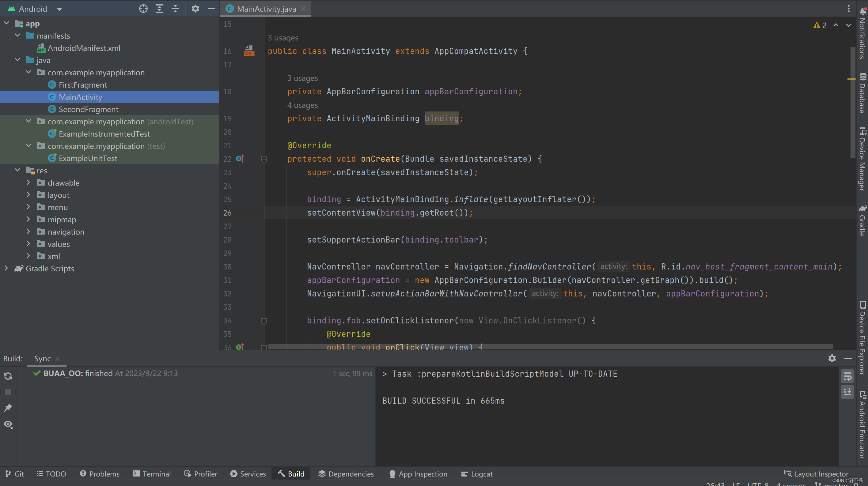Select ExampleUnitTest in project tree
Image resolution: width=868 pixels, height=486 pixels.
tap(88, 158)
